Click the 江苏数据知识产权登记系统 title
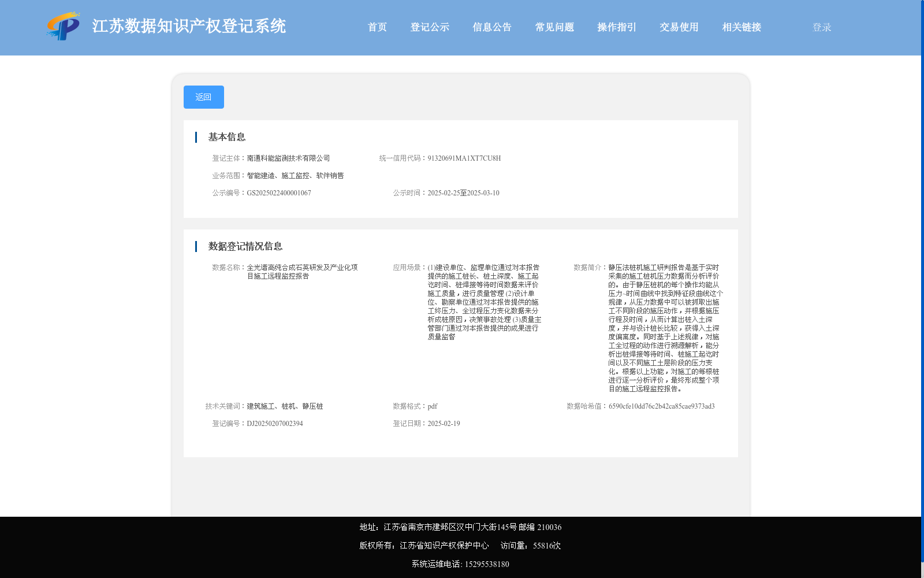 coord(189,27)
